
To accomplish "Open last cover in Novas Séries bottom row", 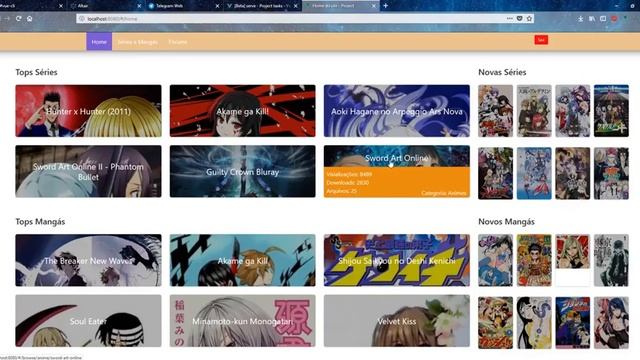I will pos(611,173).
